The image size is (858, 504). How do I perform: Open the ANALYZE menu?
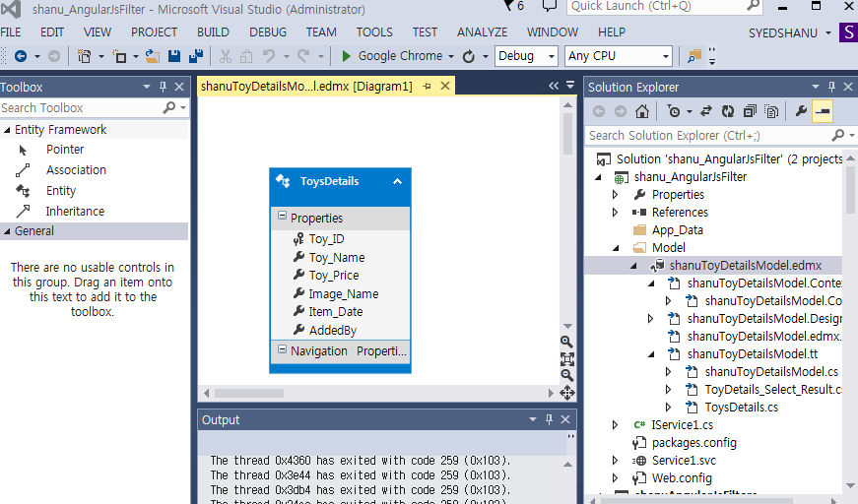pyautogui.click(x=482, y=32)
